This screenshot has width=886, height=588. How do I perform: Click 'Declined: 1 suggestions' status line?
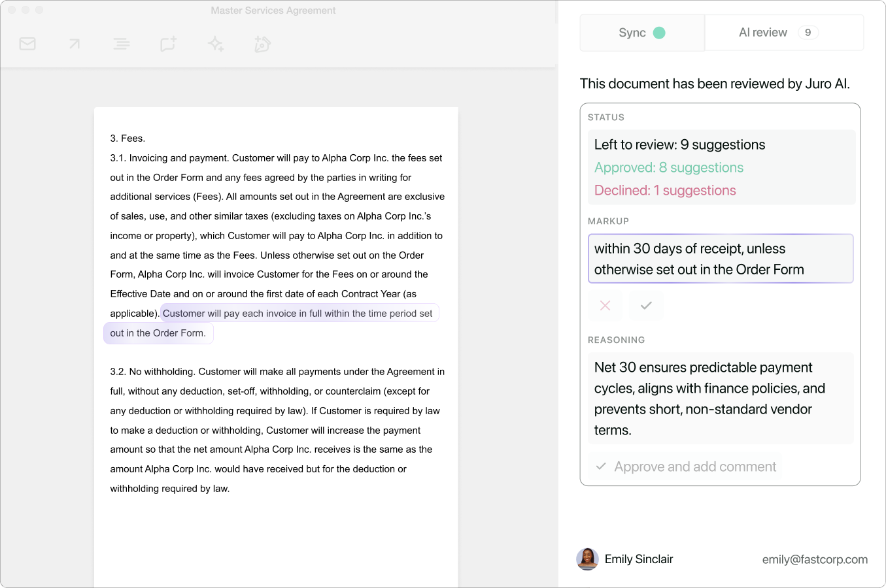(664, 190)
